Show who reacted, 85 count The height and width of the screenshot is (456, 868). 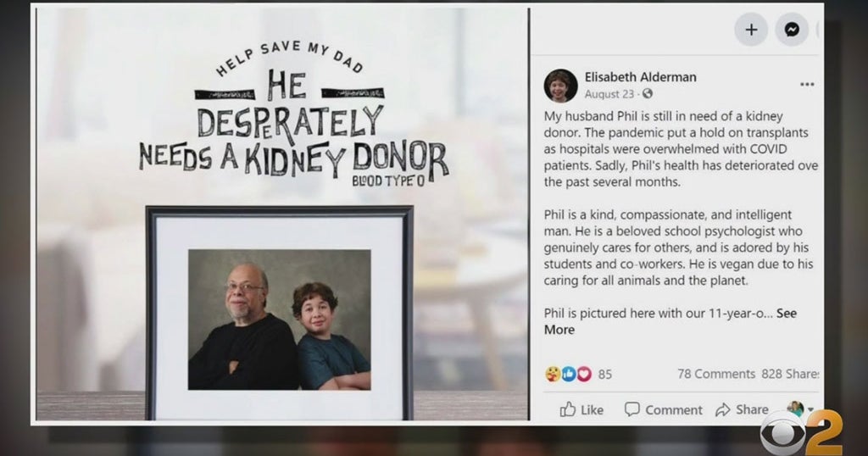coord(605,375)
